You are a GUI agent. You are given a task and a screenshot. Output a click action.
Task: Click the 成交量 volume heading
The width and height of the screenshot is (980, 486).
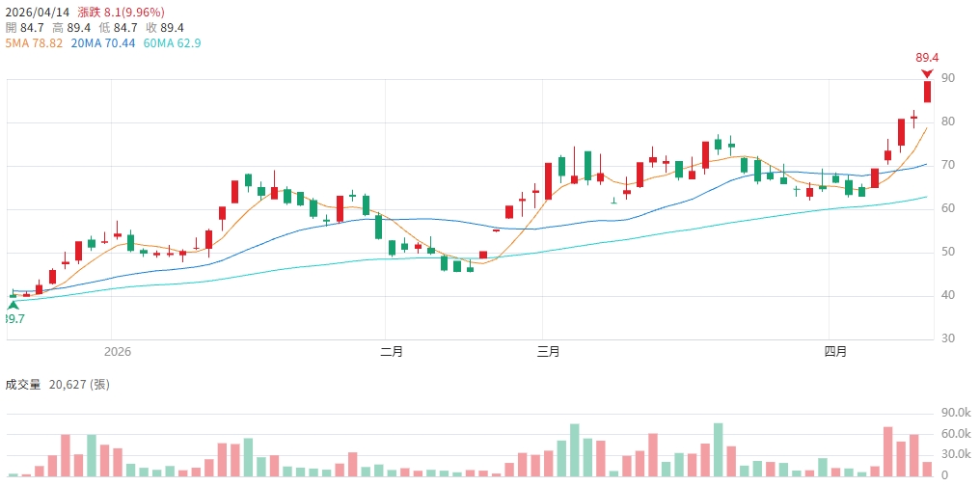click(23, 384)
